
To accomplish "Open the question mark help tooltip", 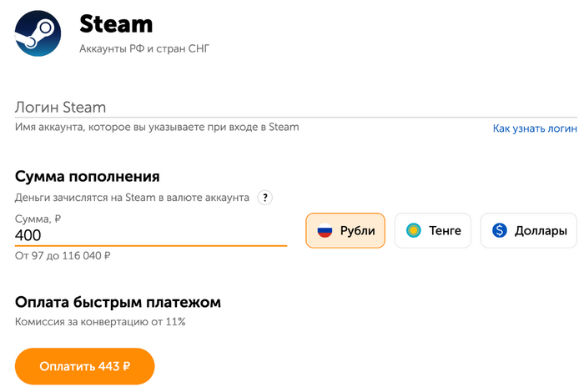I will (265, 198).
